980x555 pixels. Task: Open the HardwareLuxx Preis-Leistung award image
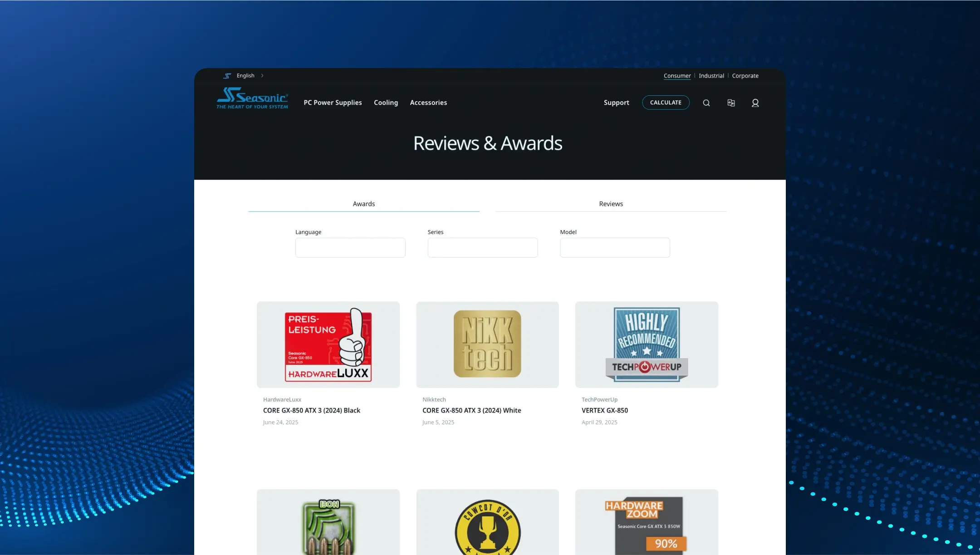328,345
